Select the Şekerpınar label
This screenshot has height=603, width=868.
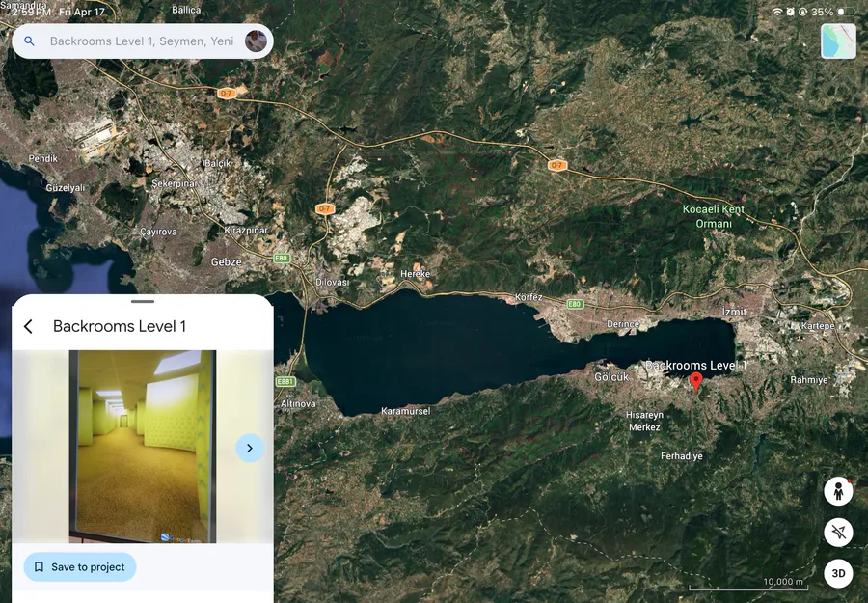(175, 183)
